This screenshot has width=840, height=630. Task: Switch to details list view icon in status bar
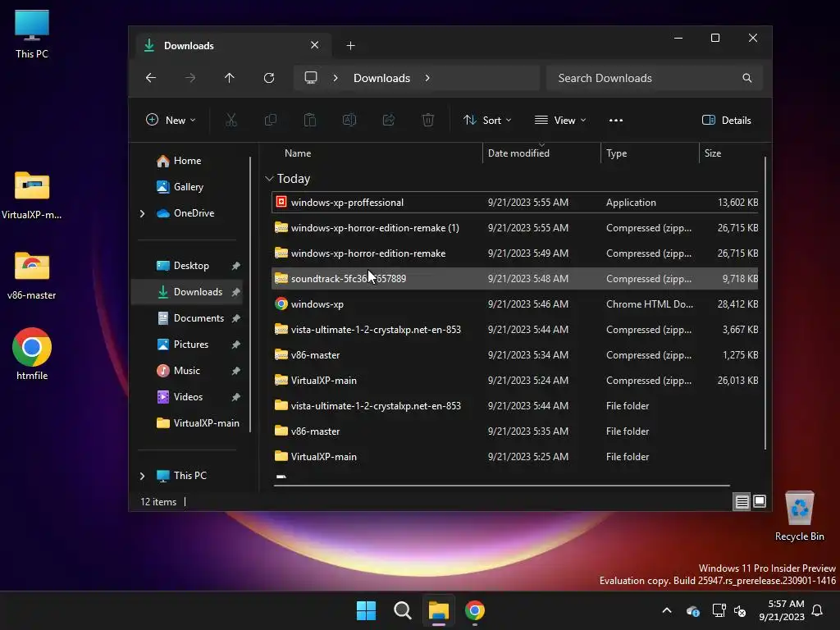[x=742, y=501]
